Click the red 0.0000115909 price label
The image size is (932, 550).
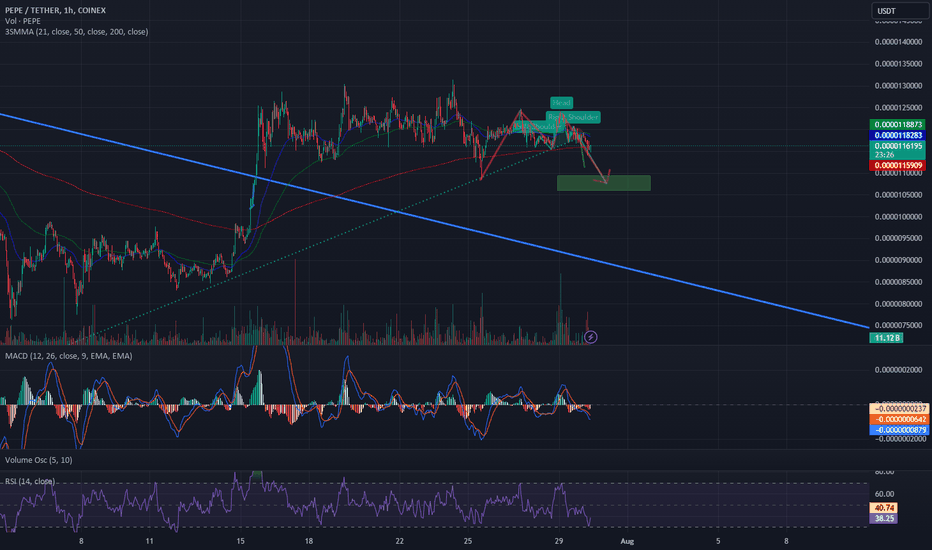pos(898,165)
